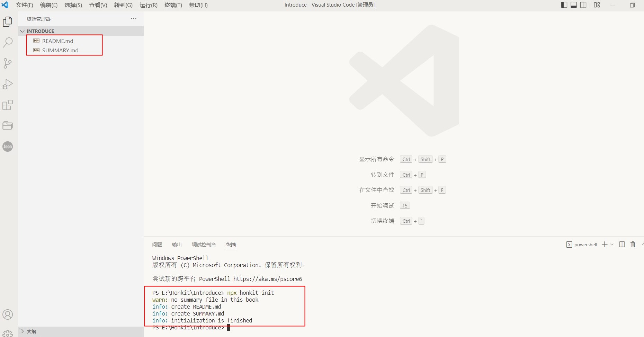
Task: Expand the 大纲 outline section
Action: [x=81, y=331]
